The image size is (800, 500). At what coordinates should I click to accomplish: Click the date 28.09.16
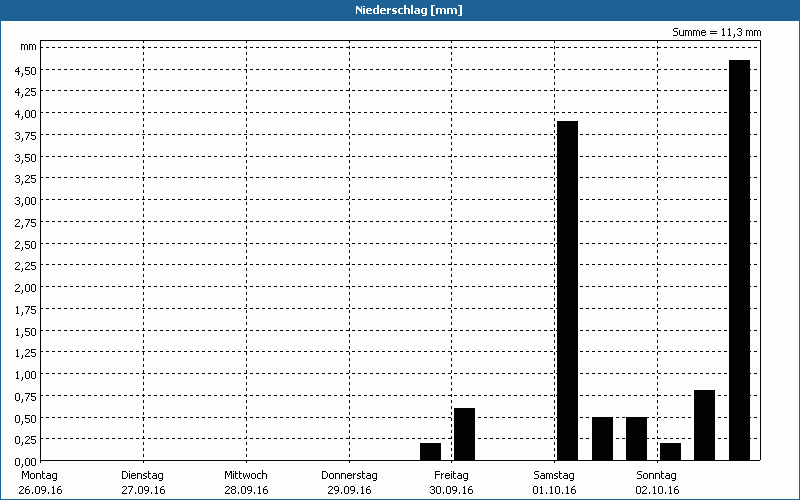tap(246, 491)
